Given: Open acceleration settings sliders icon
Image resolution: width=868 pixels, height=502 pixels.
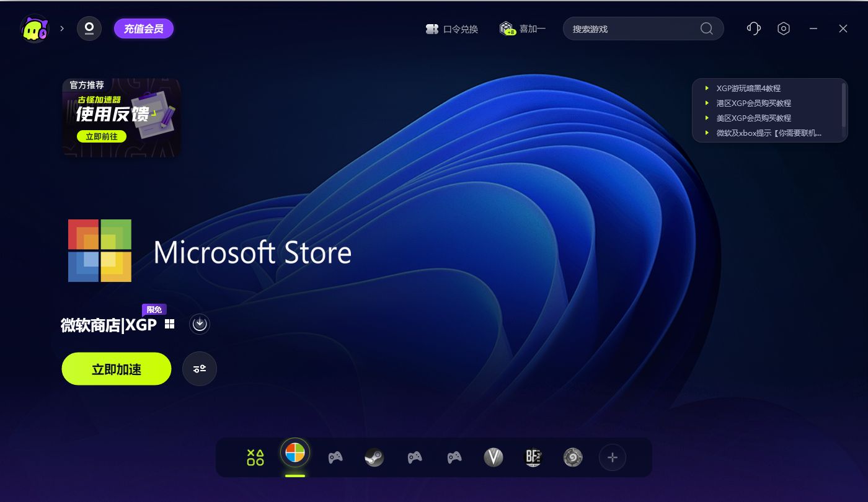Looking at the screenshot, I should (200, 369).
